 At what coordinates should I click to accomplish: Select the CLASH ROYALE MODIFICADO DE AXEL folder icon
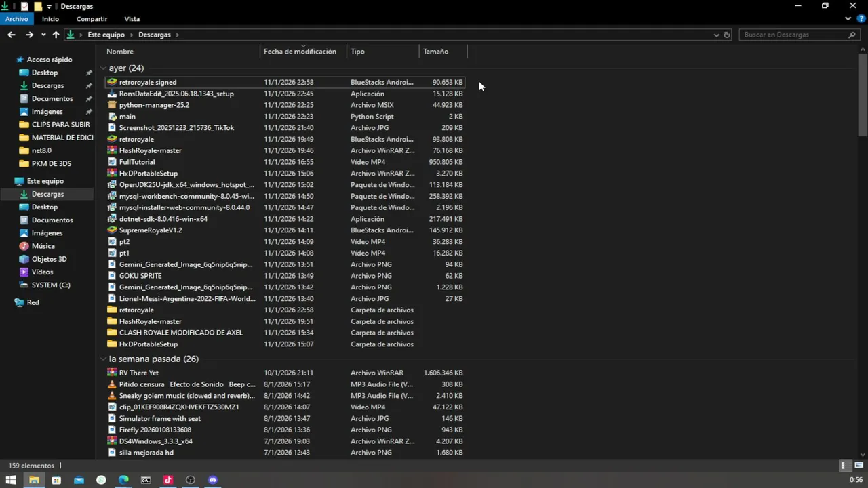coord(113,333)
